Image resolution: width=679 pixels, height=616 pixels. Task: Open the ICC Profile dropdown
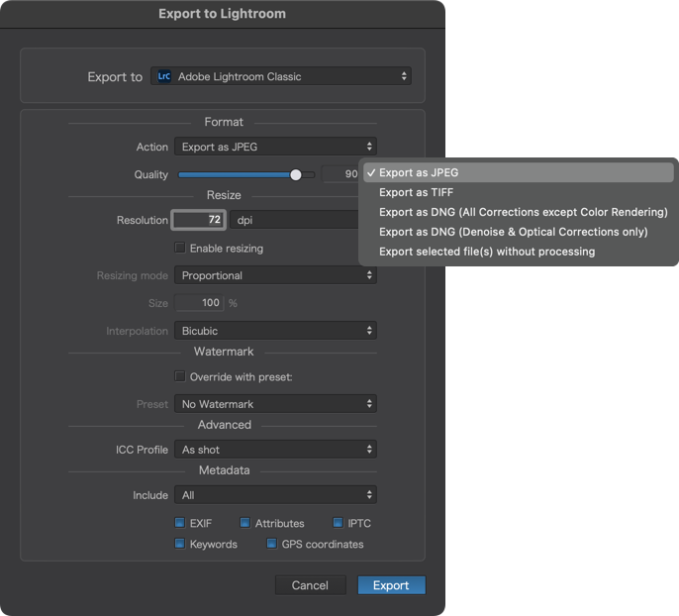pyautogui.click(x=275, y=450)
